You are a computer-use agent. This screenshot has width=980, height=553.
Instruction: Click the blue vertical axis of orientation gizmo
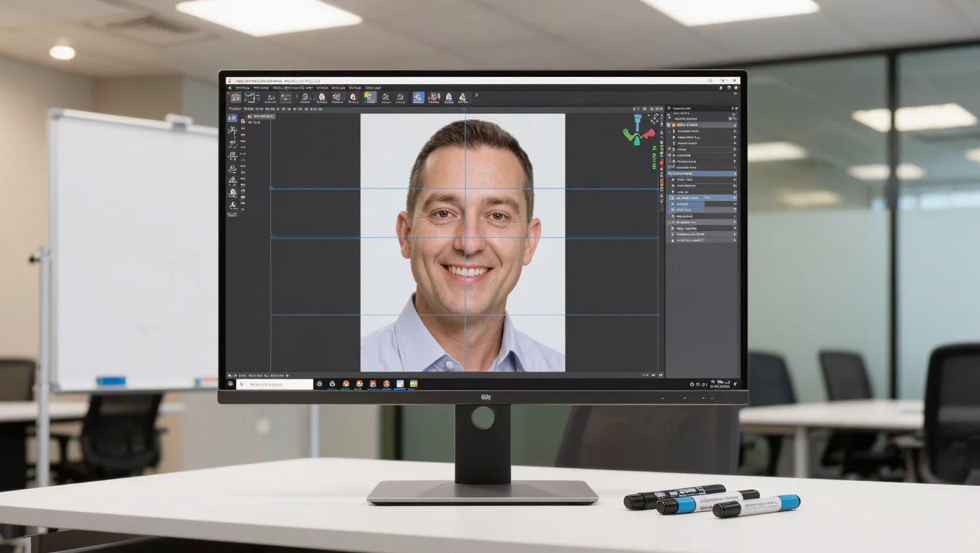point(638,122)
